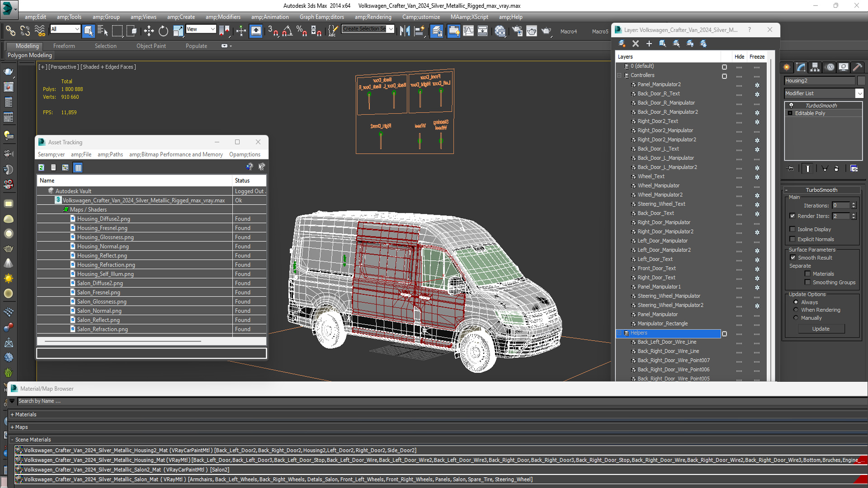Toggle the Angle Snap icon

click(287, 31)
